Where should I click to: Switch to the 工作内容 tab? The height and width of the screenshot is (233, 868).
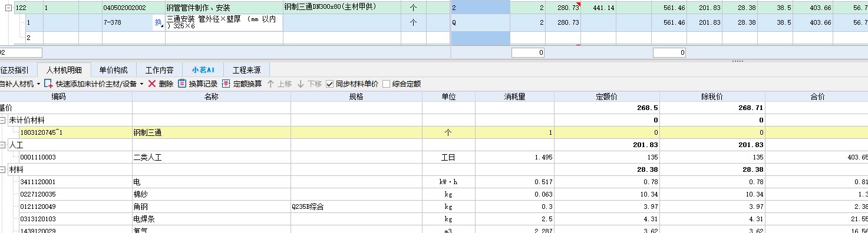(159, 69)
